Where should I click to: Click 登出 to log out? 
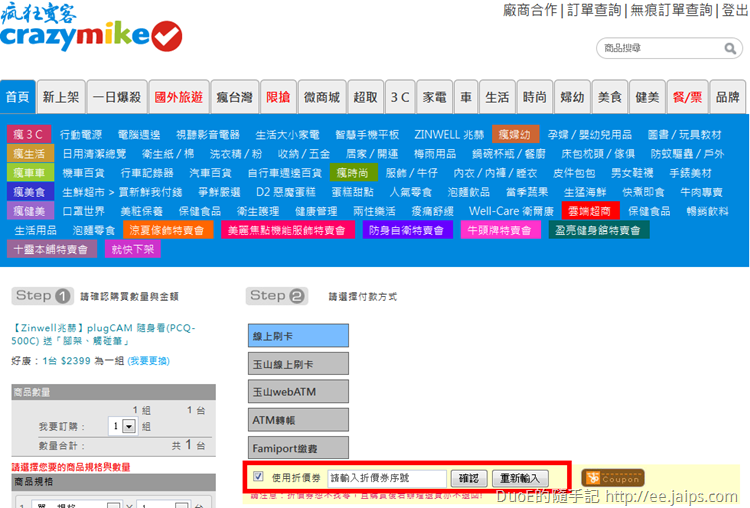coord(735,10)
